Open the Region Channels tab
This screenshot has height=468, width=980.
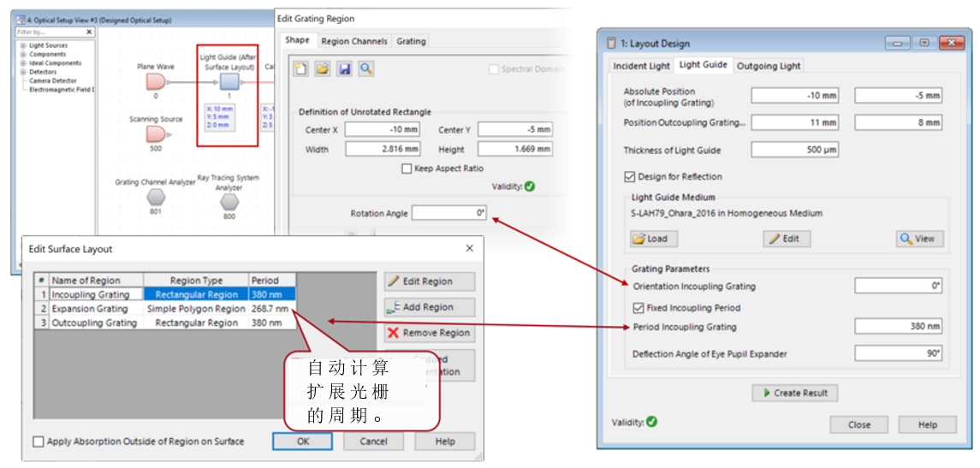tap(354, 40)
